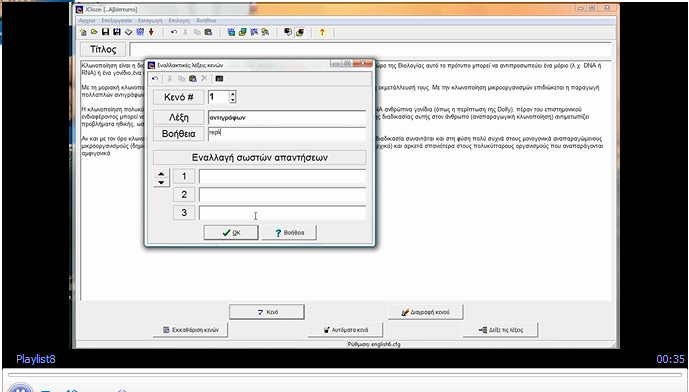The height and width of the screenshot is (392, 689).
Task: Click the OK button in the dialog
Action: [231, 233]
